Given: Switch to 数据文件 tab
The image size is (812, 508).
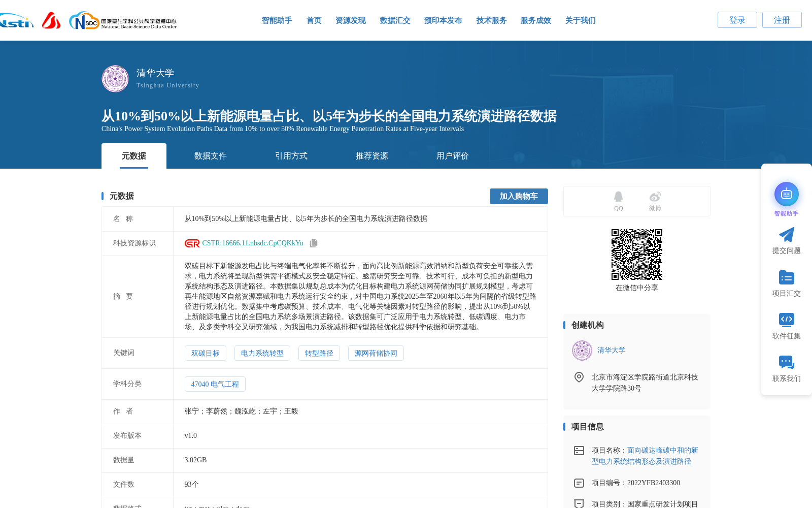Looking at the screenshot, I should click(x=210, y=156).
